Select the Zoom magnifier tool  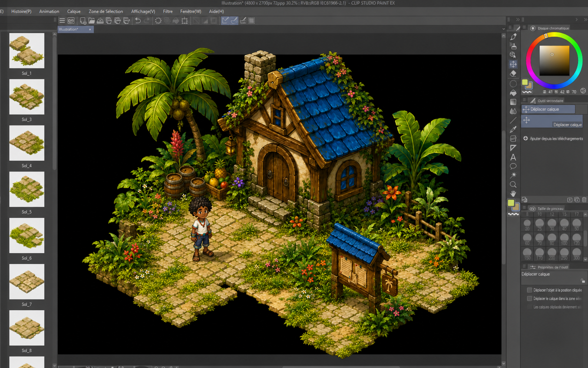[513, 184]
